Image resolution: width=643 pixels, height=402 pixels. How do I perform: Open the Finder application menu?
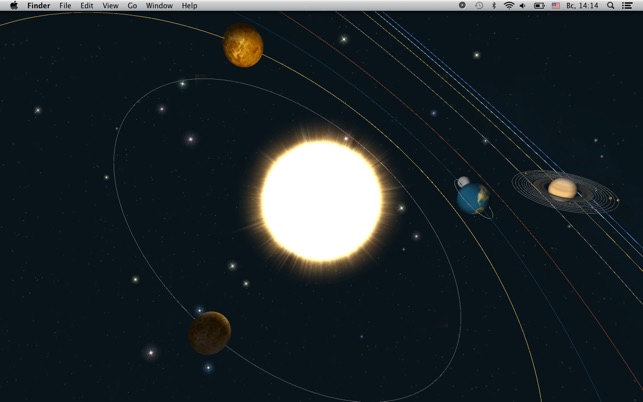click(38, 6)
